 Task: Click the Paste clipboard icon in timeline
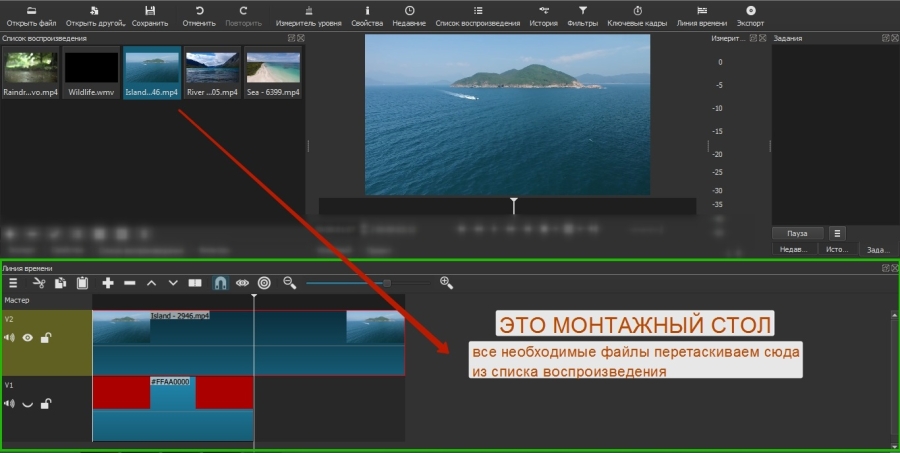(x=83, y=283)
